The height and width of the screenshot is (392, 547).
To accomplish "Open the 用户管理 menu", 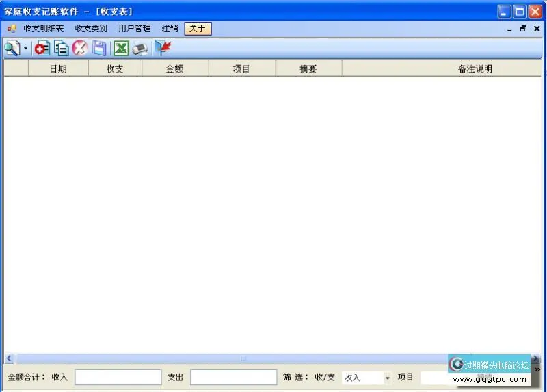I will point(134,29).
